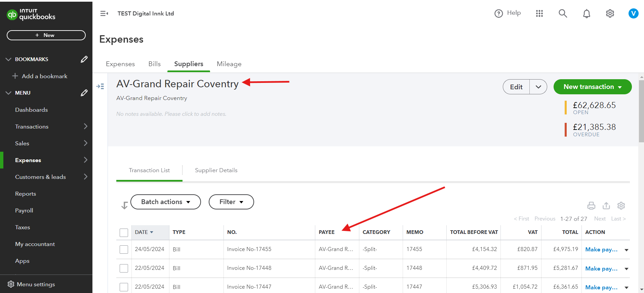Print the transaction list

591,205
